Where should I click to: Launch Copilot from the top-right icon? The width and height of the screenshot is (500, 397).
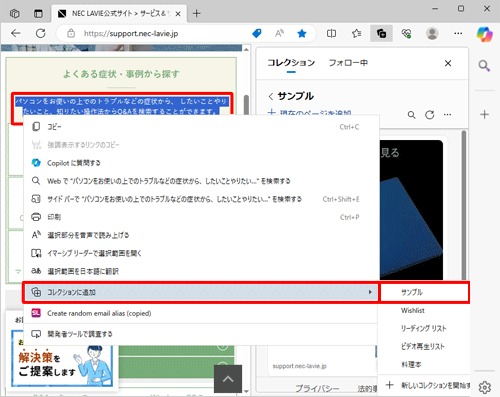pos(484,34)
